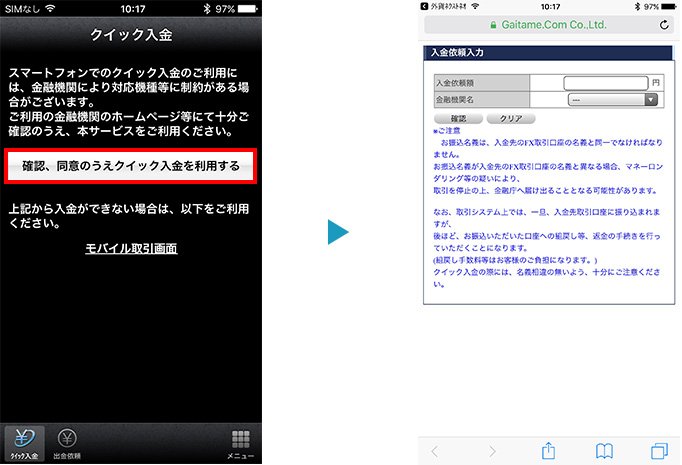This screenshot has height=465, width=682.
Task: Open the メニュー grid icon
Action: 240,441
